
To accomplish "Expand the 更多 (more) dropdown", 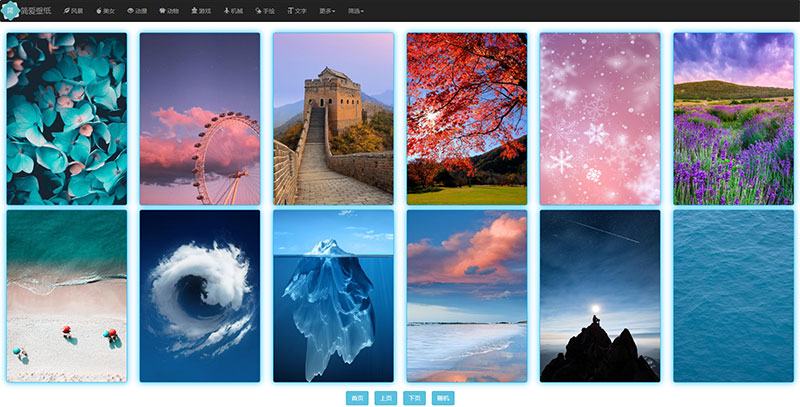I will click(327, 10).
